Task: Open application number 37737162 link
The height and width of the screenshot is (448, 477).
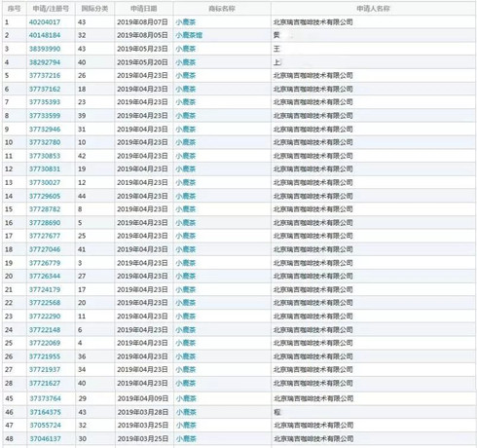Action: tap(45, 89)
